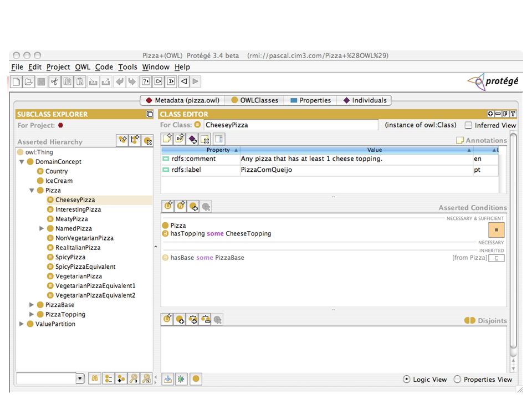This screenshot has width=532, height=399.
Task: Click the green bug icon
Action: [181, 379]
